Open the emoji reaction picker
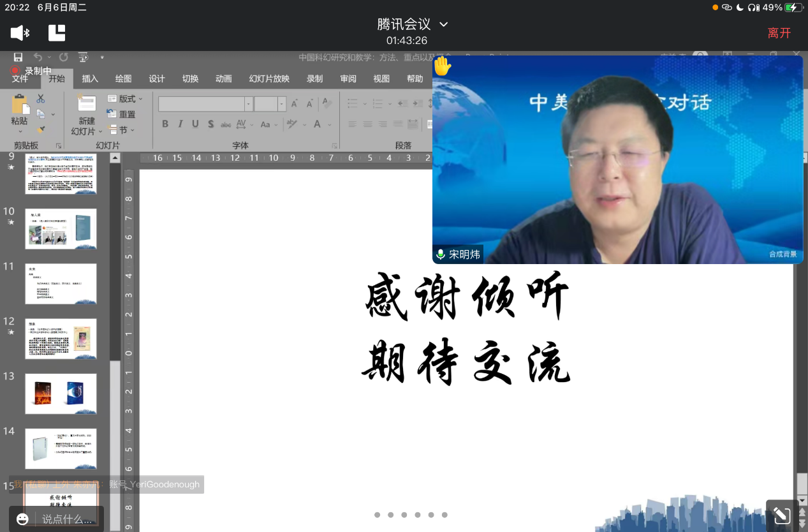This screenshot has height=532, width=808. pyautogui.click(x=22, y=519)
